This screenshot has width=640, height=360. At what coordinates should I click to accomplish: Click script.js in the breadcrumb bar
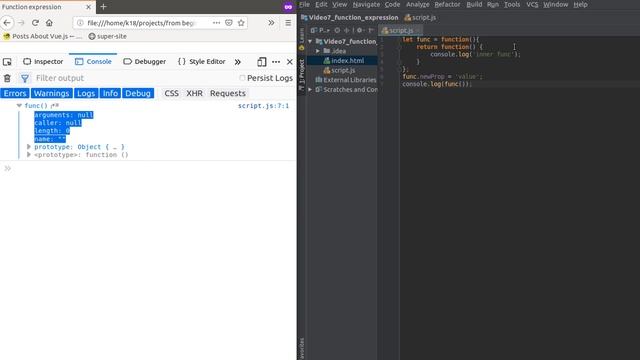pos(420,18)
